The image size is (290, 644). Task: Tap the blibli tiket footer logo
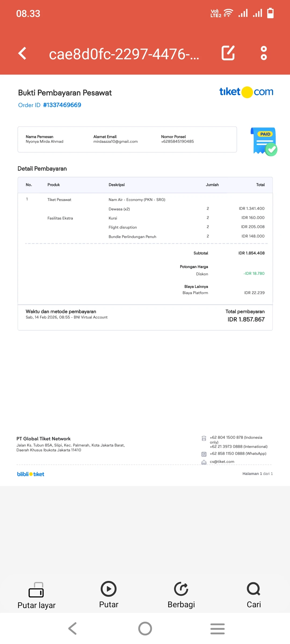point(31,474)
